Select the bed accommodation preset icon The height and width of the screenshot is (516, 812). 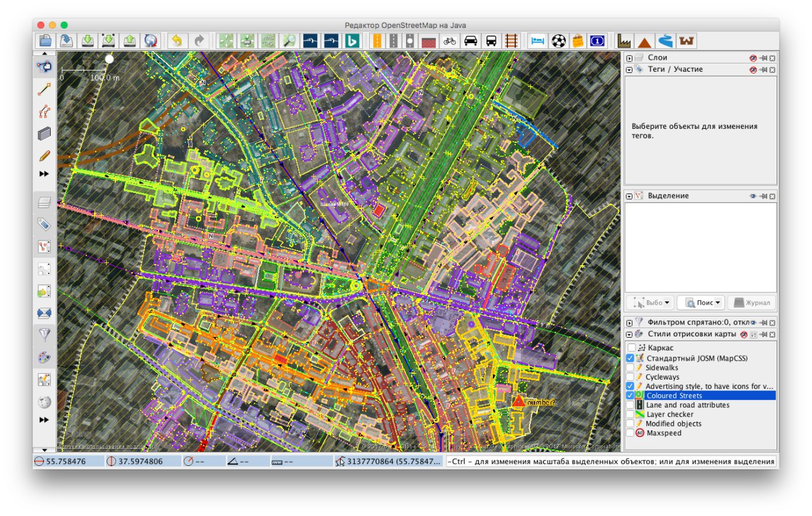coord(538,41)
